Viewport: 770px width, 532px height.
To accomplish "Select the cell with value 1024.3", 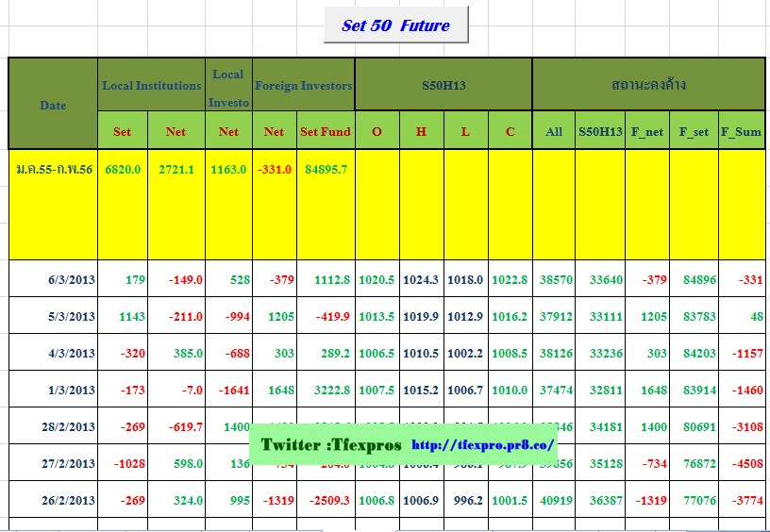I will point(421,279).
